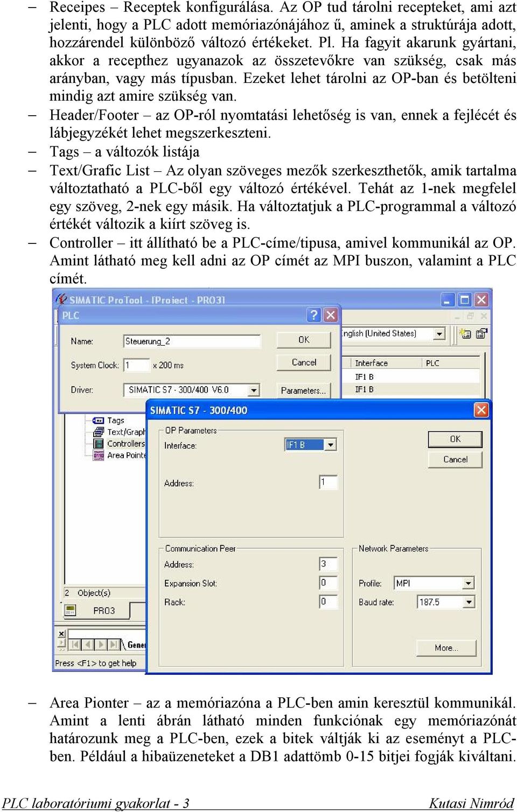
Task: Click Cancel in SIMATIC S7 - 300/400 dialog
Action: (455, 459)
